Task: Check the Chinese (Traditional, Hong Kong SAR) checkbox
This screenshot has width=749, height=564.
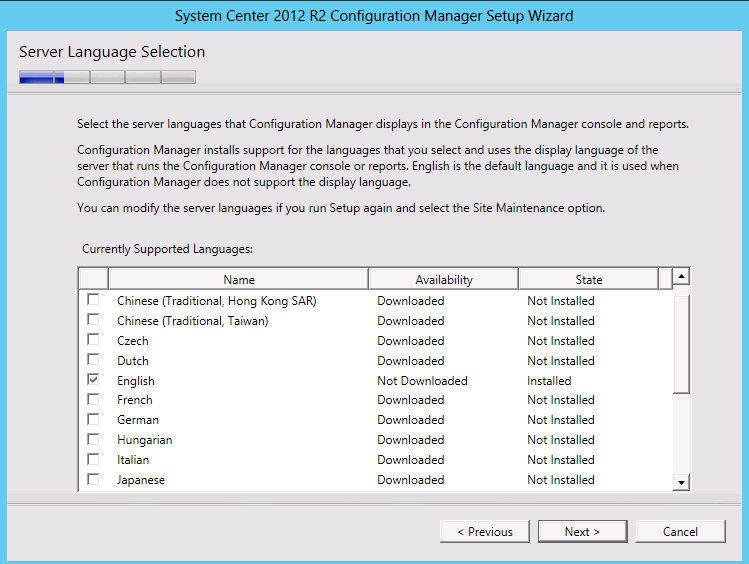Action: pyautogui.click(x=93, y=300)
